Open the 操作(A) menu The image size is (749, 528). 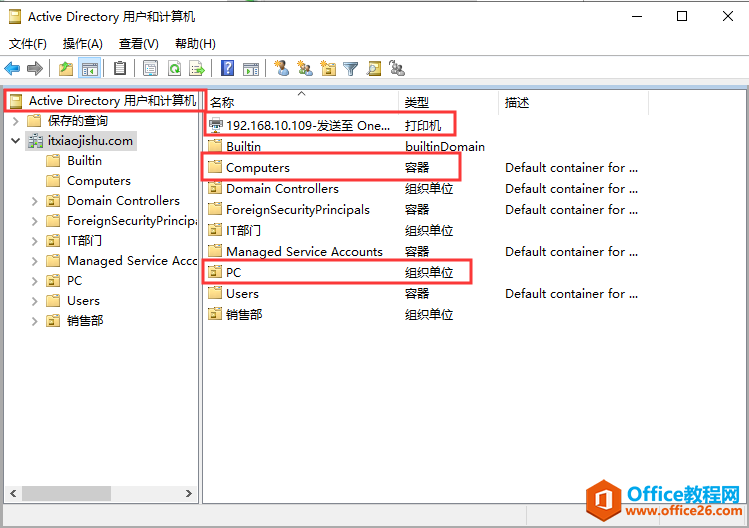point(83,44)
